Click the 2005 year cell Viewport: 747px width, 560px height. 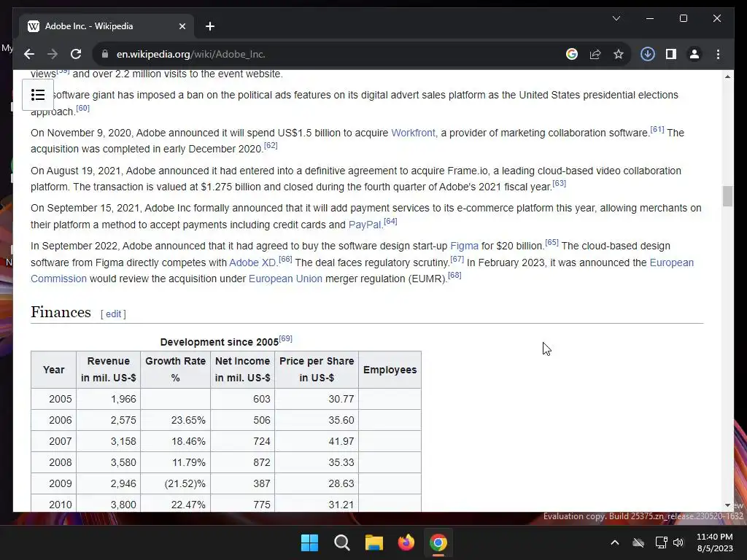pos(54,399)
